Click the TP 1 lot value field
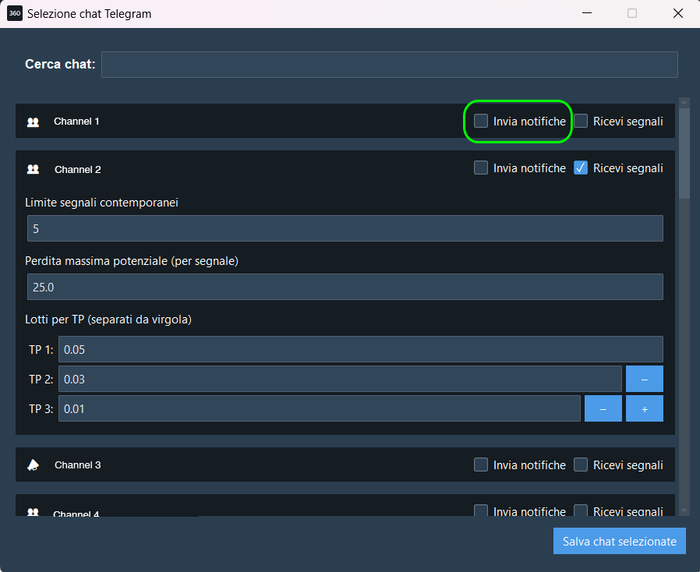Viewport: 700px width, 572px height. (360, 349)
